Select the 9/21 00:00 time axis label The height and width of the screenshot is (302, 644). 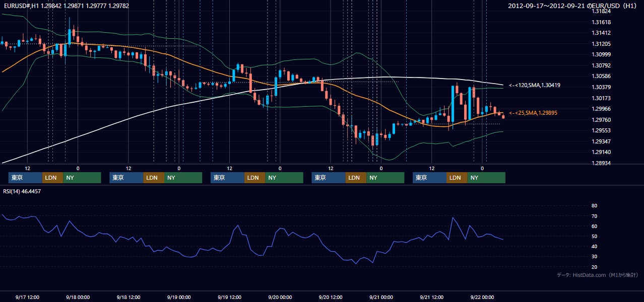click(381, 297)
